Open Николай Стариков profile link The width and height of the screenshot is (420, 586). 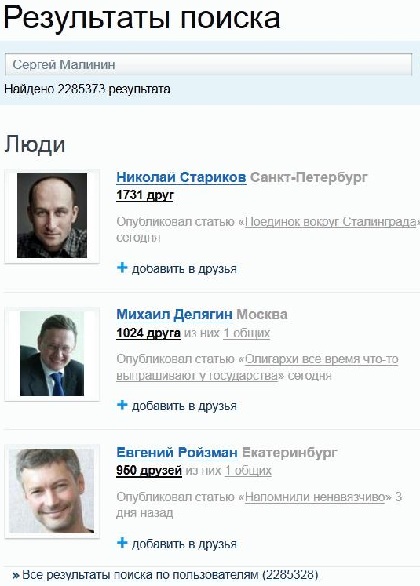click(x=181, y=177)
